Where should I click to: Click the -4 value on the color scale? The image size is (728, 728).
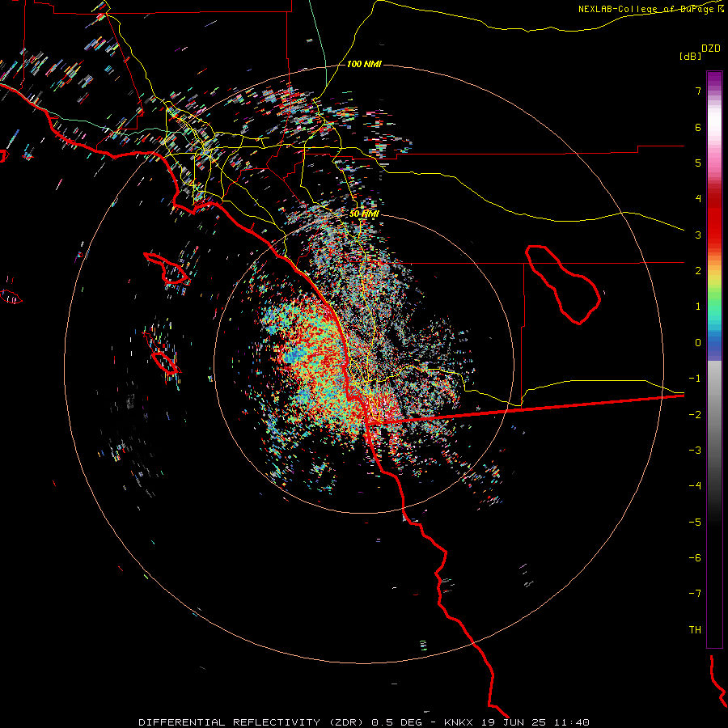click(x=695, y=485)
